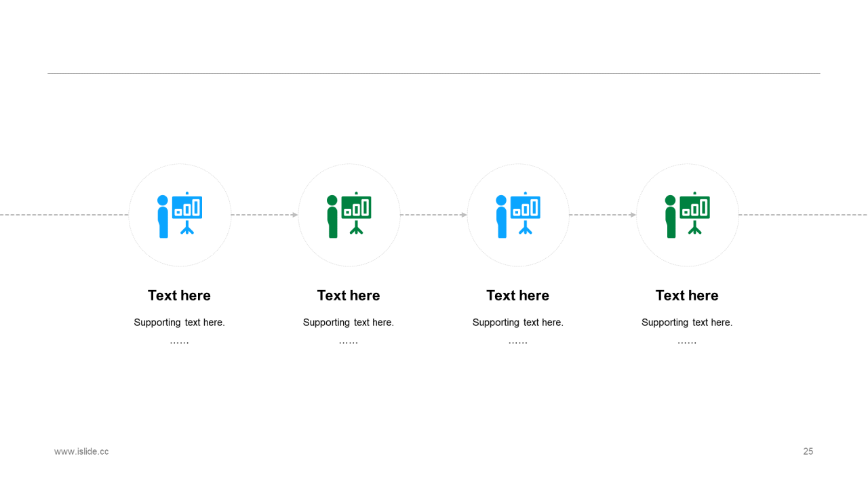This screenshot has width=868, height=488.
Task: Select the last green presenter icon
Action: 687,215
